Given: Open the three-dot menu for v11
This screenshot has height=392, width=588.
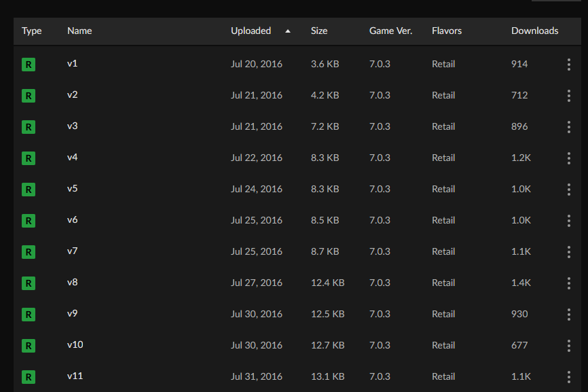Looking at the screenshot, I should 569,377.
